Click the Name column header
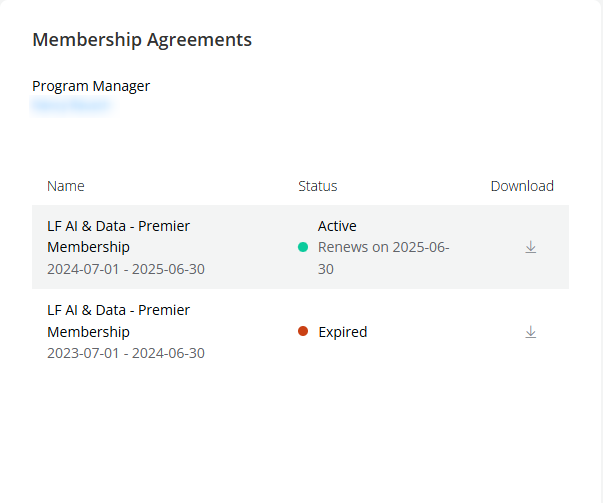 click(x=66, y=186)
